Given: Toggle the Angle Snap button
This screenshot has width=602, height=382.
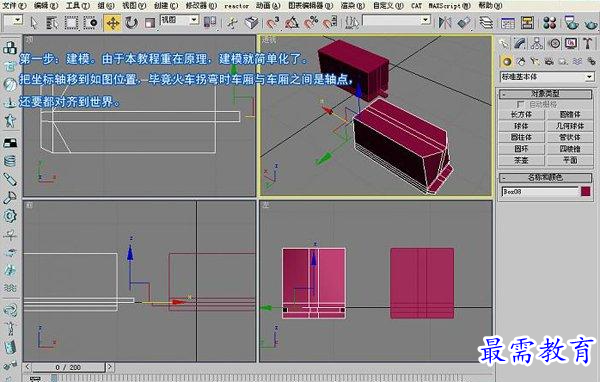Looking at the screenshot, I should point(292,23).
